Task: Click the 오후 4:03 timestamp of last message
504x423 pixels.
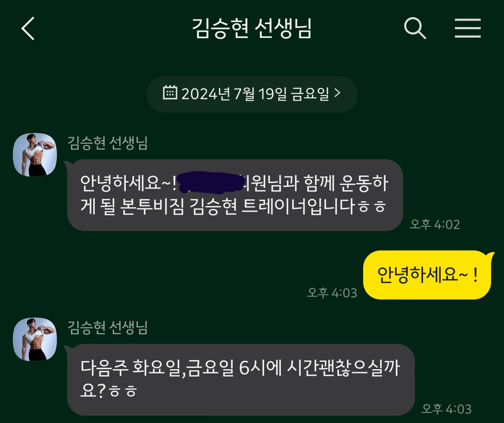Action: (x=446, y=409)
